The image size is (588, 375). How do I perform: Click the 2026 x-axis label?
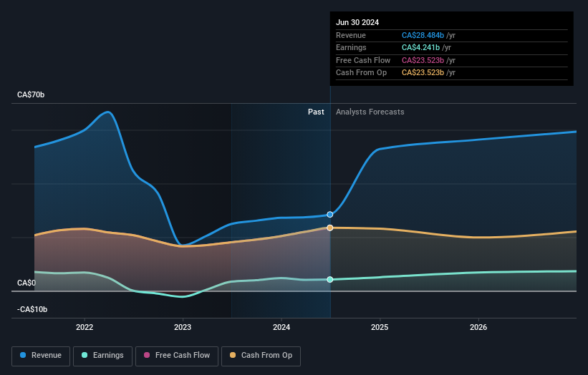tap(478, 327)
